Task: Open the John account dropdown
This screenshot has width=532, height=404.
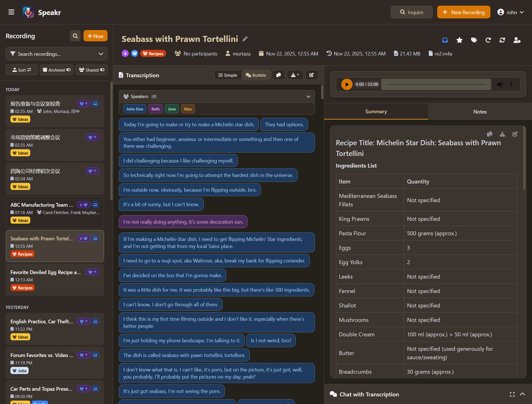Action: click(x=510, y=12)
